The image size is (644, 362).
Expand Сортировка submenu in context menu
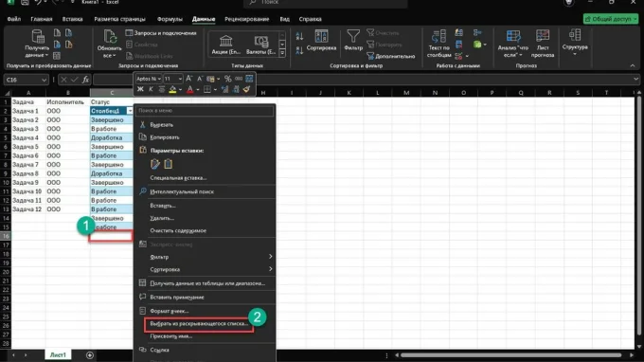pyautogui.click(x=270, y=269)
